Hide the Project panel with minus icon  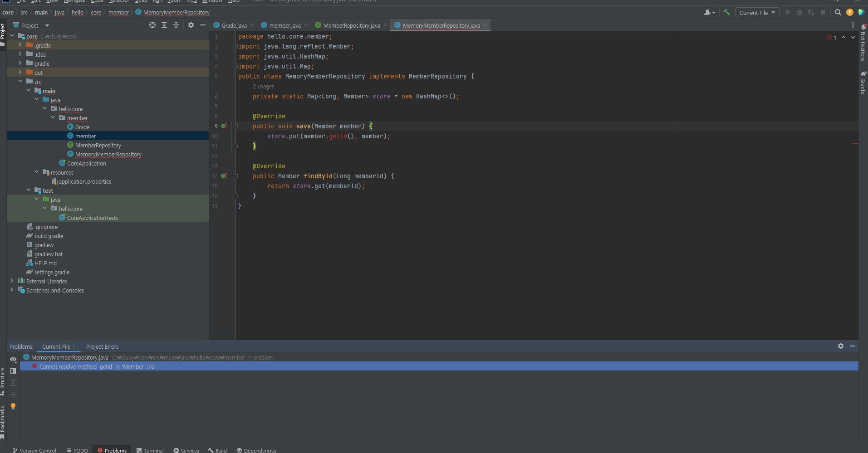pos(203,25)
